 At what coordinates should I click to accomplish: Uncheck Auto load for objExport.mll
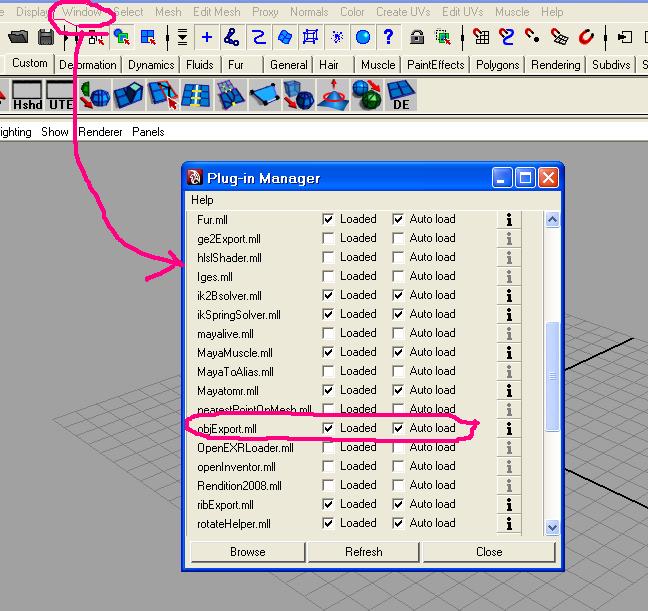[398, 428]
